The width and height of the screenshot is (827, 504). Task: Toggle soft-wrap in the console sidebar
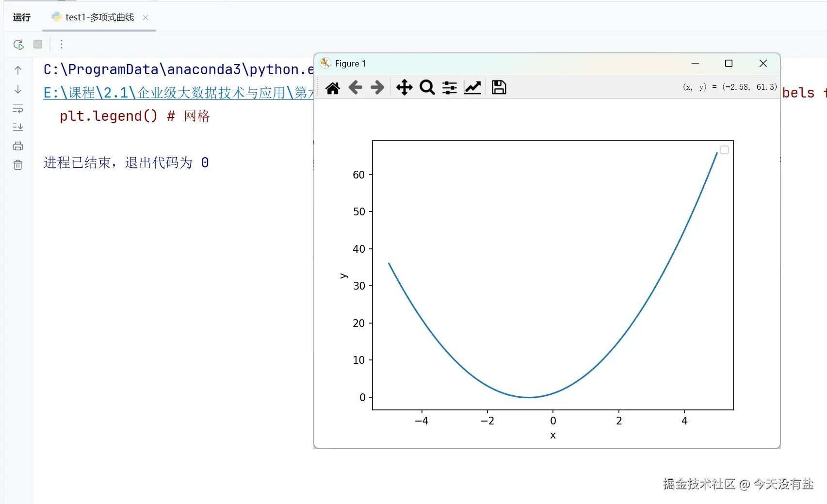pos(18,108)
